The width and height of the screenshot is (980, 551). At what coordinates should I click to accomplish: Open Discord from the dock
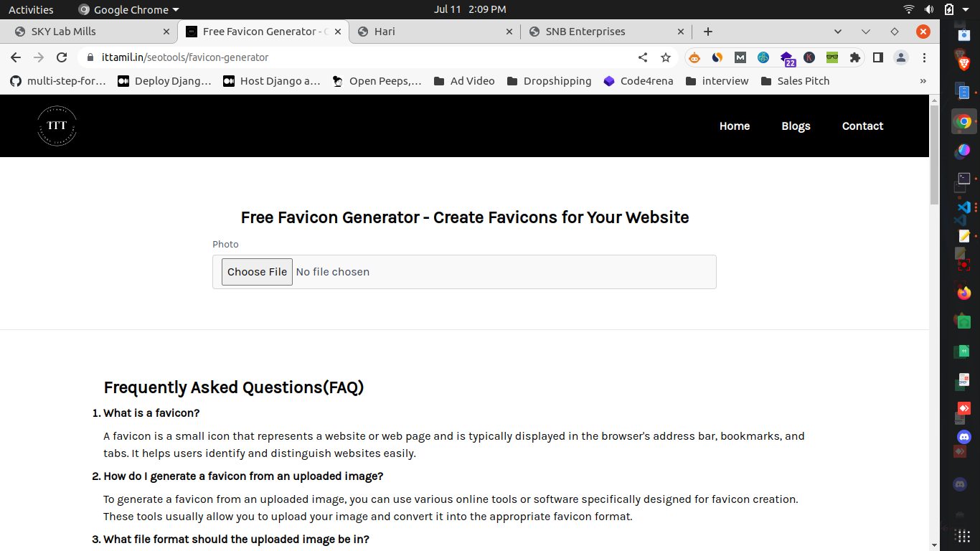[x=963, y=436]
